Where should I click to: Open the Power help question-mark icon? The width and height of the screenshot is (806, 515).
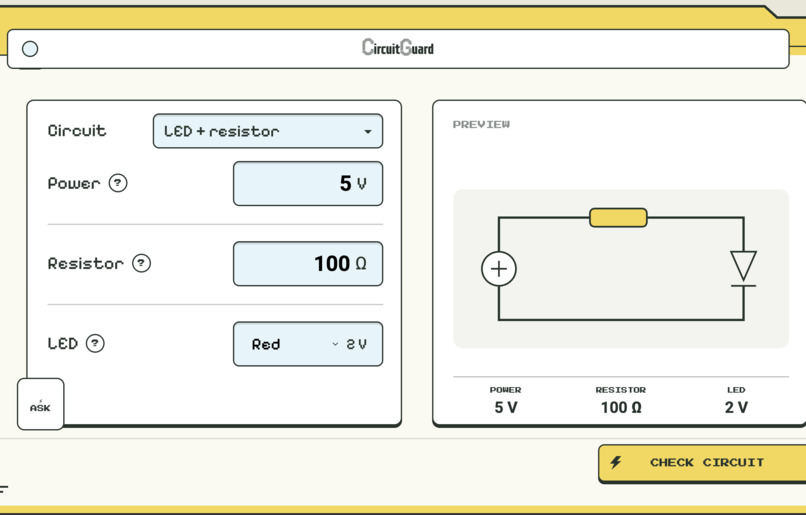[x=118, y=183]
